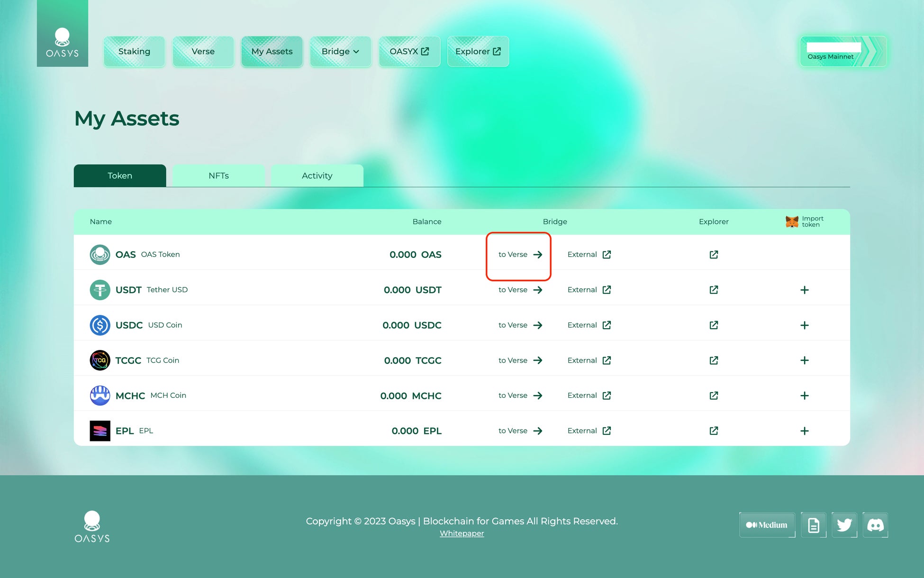Open External bridge for TCGC

click(589, 360)
